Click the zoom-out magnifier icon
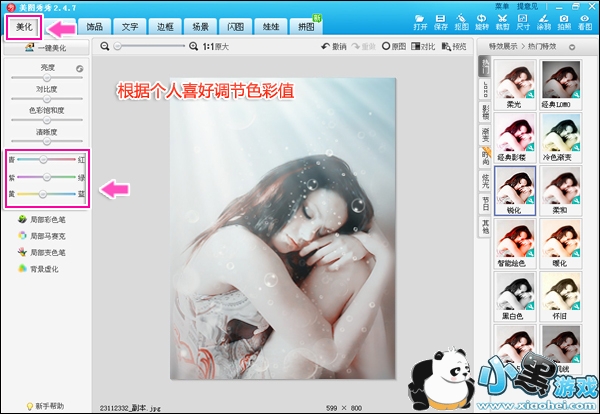 tap(105, 46)
